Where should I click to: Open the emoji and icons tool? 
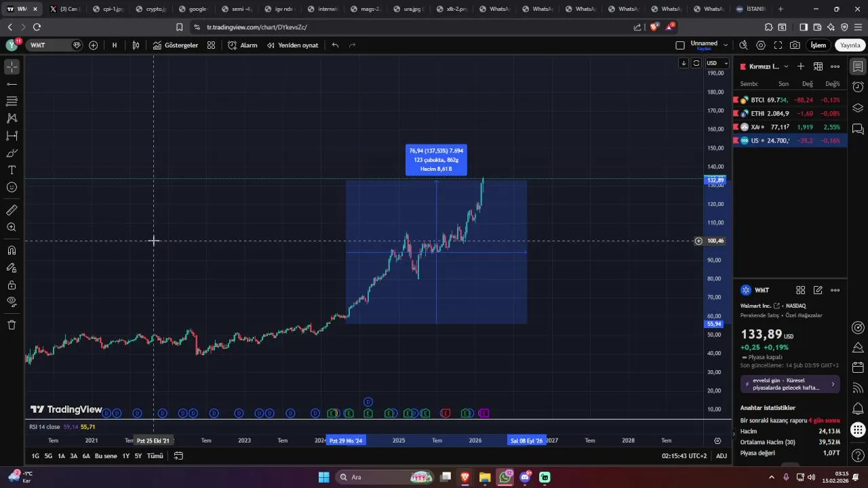tap(12, 187)
